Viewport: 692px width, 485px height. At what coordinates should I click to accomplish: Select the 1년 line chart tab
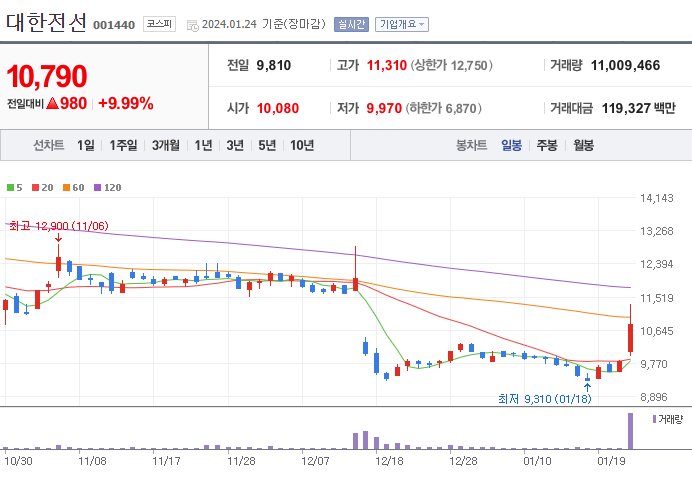(203, 145)
